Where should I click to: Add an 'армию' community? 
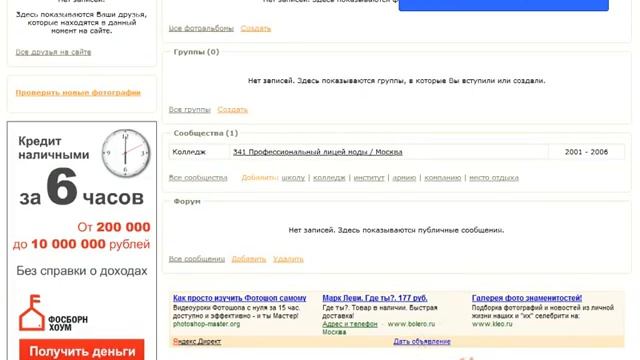(404, 178)
